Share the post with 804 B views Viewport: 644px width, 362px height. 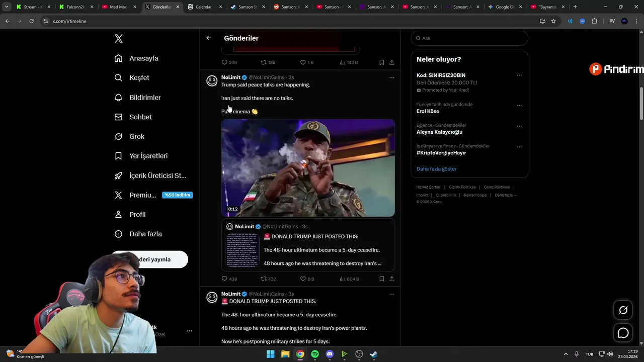(392, 279)
